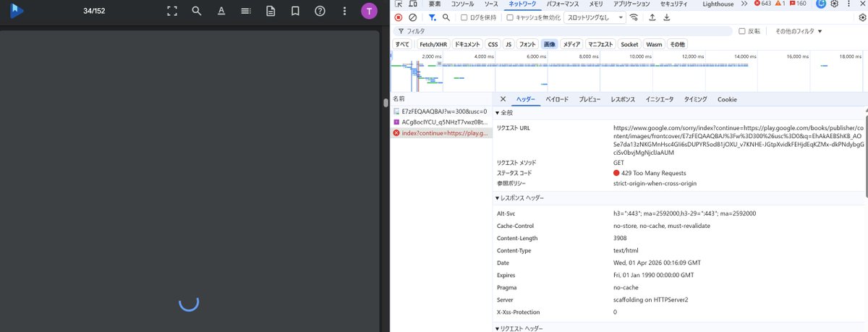Close the DevTools panel

click(x=861, y=4)
